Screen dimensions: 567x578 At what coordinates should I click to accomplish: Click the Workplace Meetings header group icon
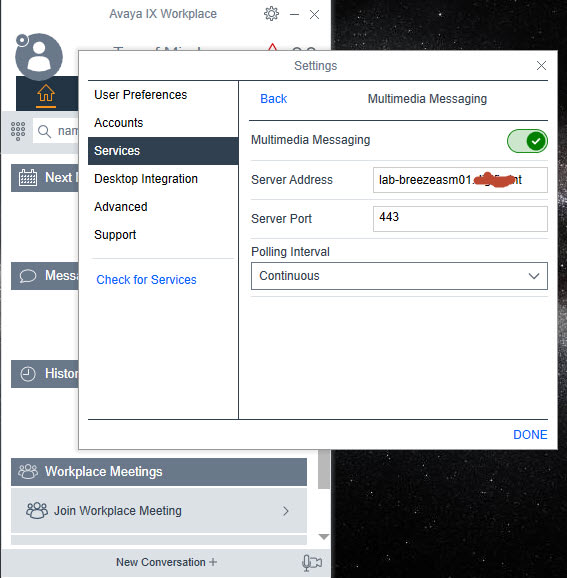tap(28, 471)
